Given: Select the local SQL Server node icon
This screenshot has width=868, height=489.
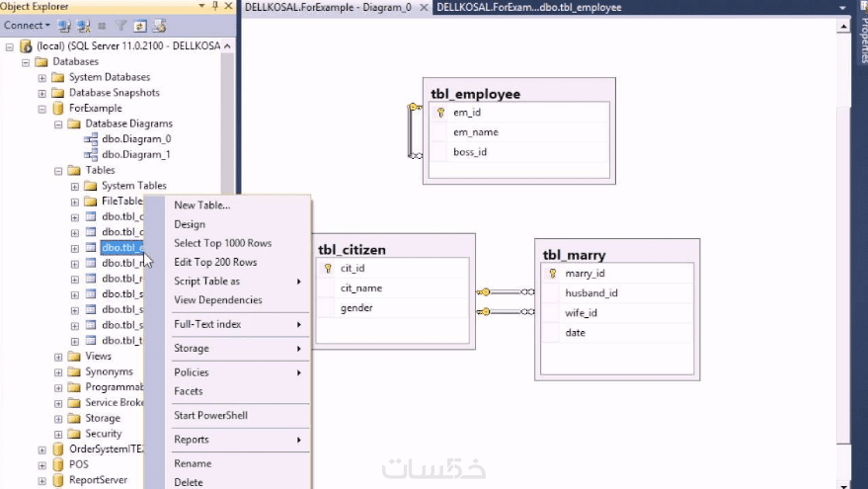Looking at the screenshot, I should click(x=26, y=46).
